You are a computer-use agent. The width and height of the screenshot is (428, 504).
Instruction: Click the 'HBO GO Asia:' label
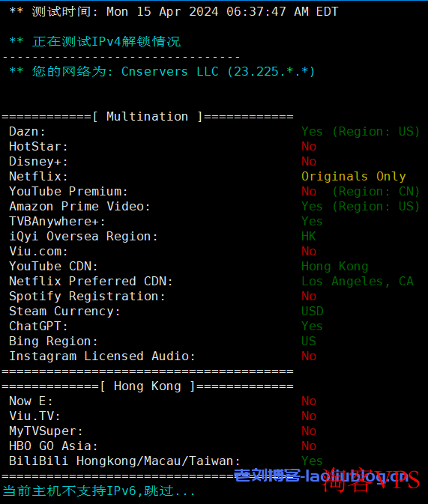pyautogui.click(x=53, y=446)
